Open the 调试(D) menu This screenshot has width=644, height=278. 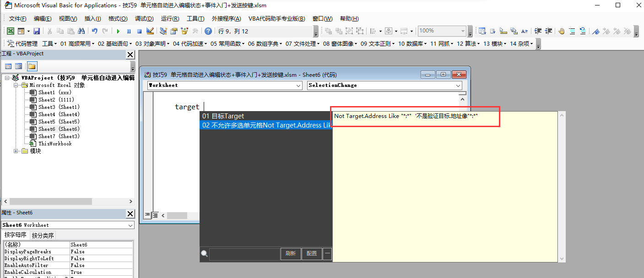(x=144, y=18)
